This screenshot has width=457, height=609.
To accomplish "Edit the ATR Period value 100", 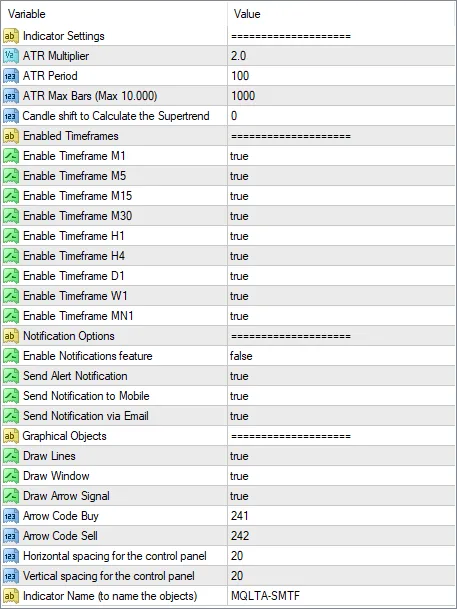I will click(240, 76).
